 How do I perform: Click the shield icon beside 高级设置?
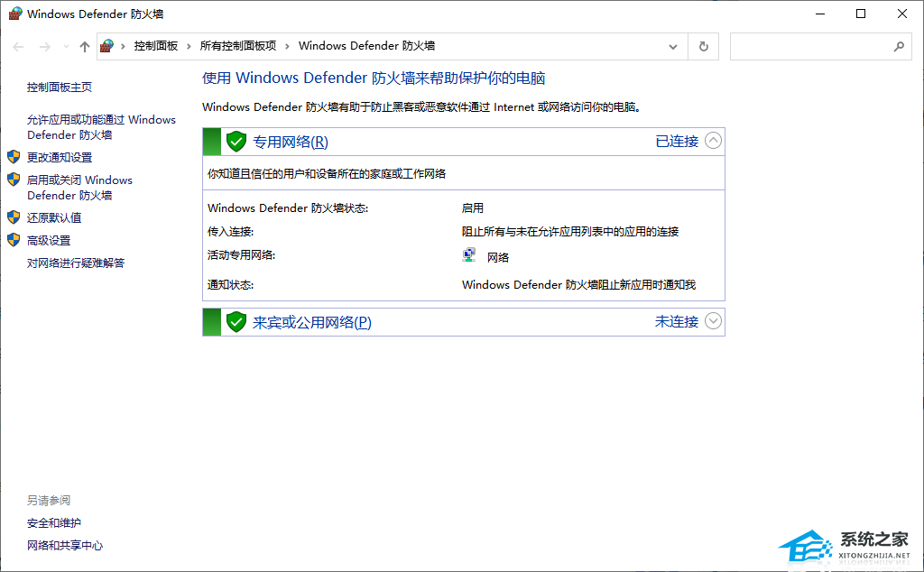click(x=14, y=240)
